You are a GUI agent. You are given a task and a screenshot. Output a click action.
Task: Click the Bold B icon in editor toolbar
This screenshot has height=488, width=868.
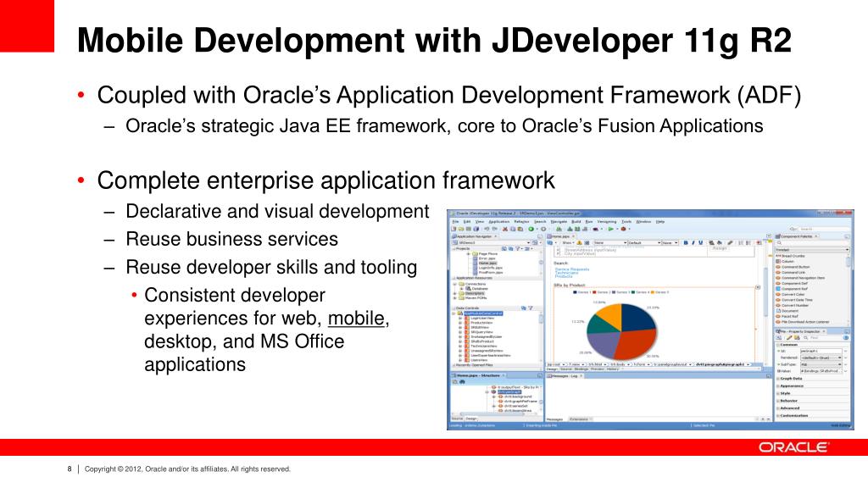[x=686, y=243]
